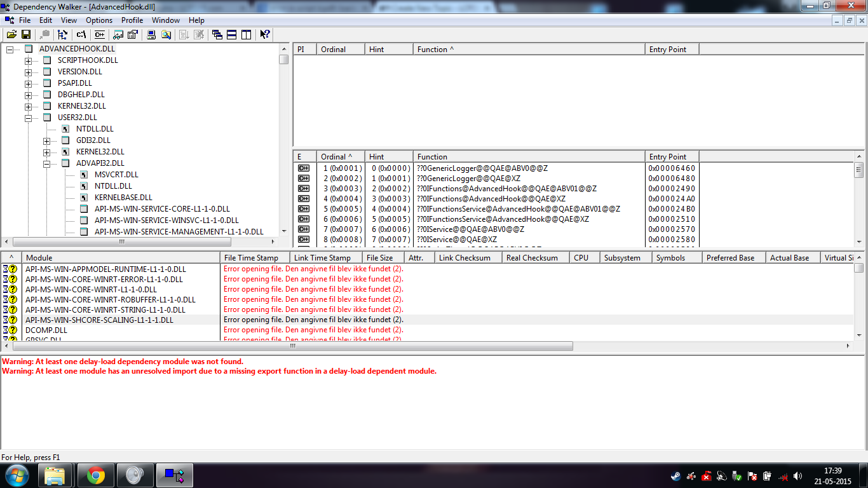
Task: Select KERNELBASE.DLL in the module tree
Action: click(123, 198)
